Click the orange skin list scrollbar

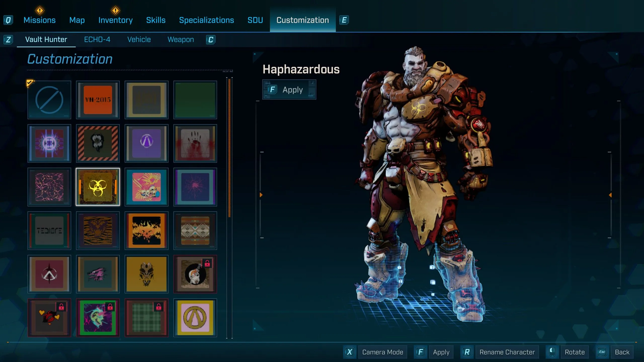[229, 148]
